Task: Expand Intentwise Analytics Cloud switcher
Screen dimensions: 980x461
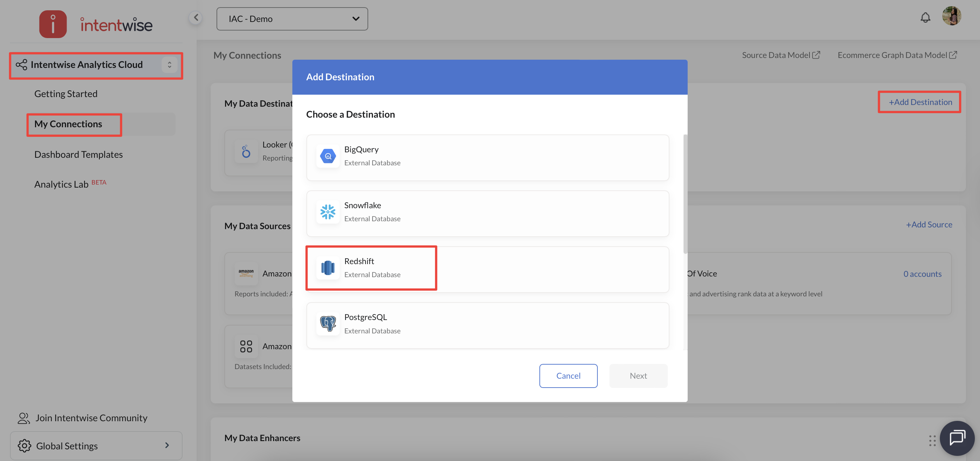Action: coord(169,65)
